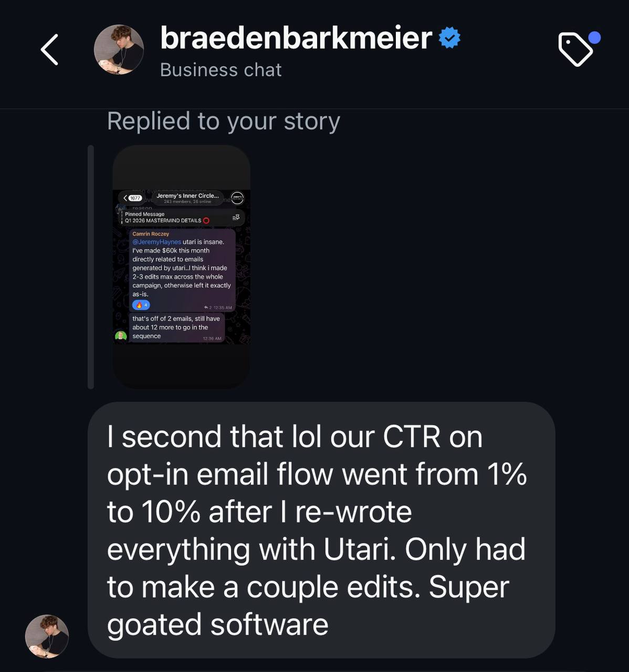Click the "Replied to your story" label
Viewport: 629px width, 672px height.
point(224,121)
